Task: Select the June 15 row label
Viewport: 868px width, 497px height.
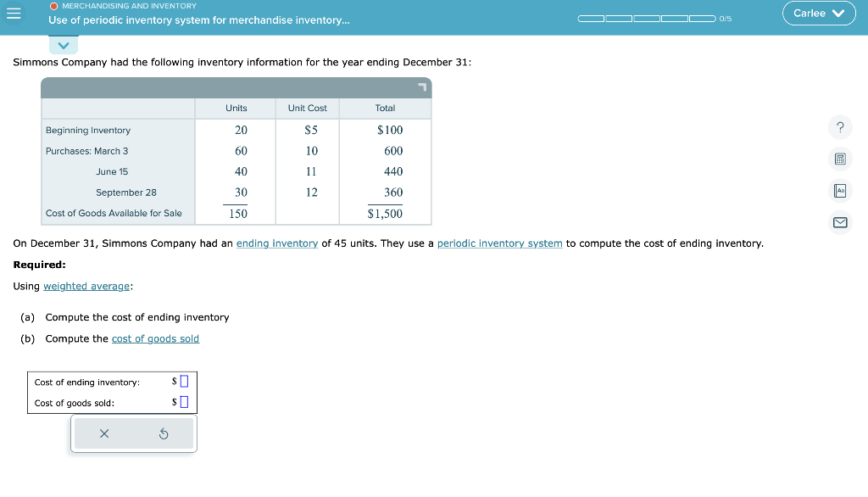Action: pos(112,172)
